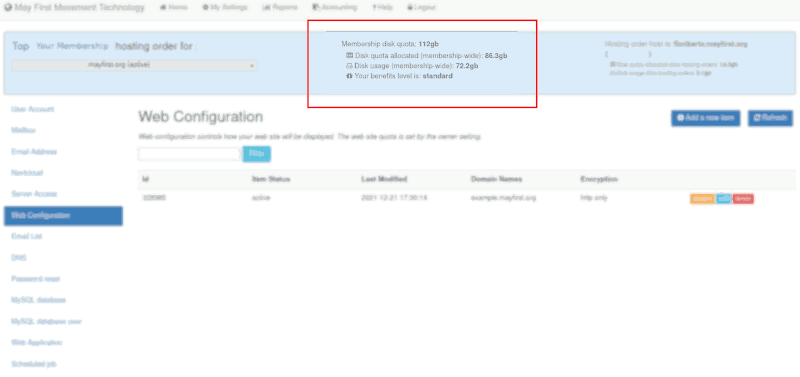The image size is (800, 377).
Task: Click the Top breadcrumb link
Action: [x=20, y=46]
